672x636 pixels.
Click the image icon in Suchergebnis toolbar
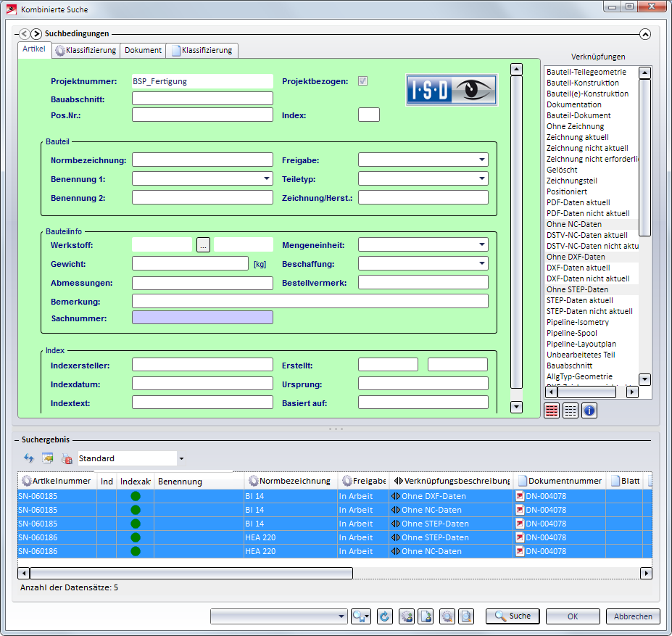point(48,458)
